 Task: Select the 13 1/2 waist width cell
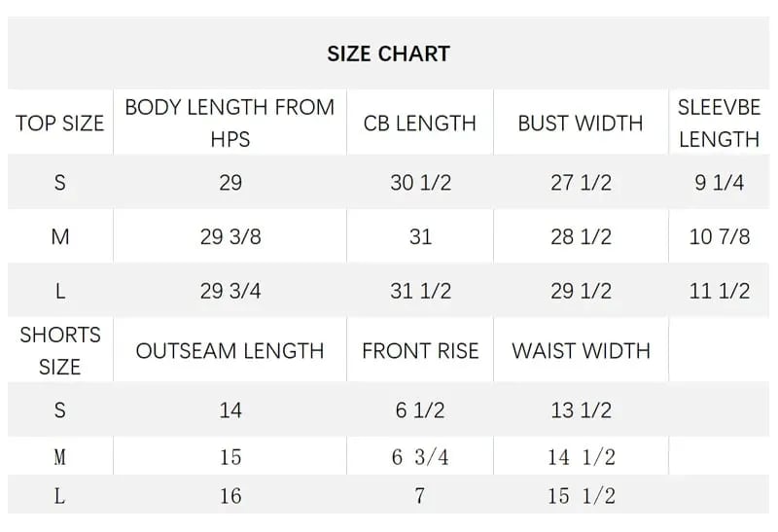pos(581,409)
